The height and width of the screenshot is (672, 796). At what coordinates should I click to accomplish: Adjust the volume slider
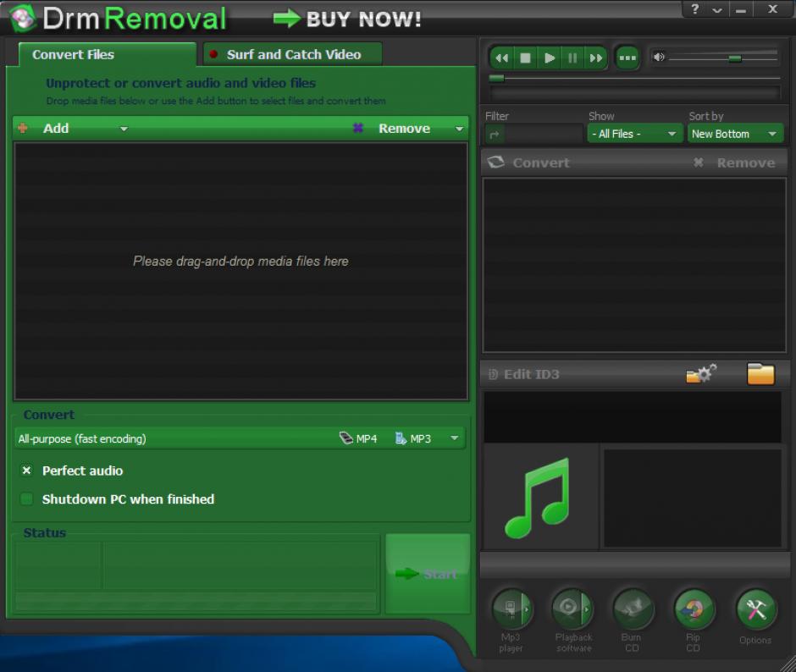point(724,58)
